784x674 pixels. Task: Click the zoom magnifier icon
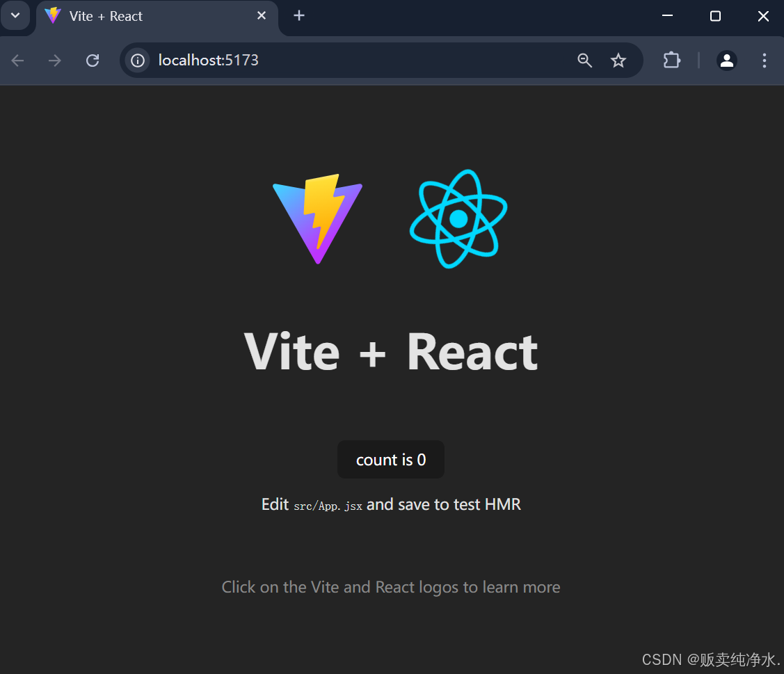click(584, 61)
